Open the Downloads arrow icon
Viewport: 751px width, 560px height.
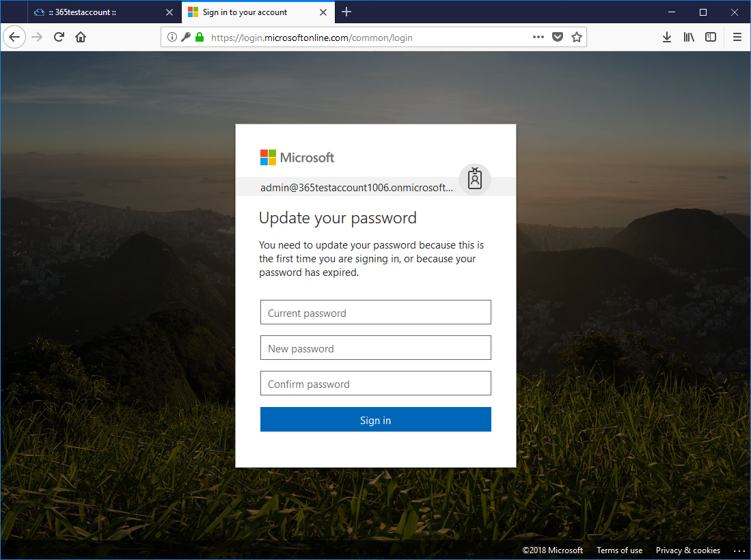pyautogui.click(x=667, y=38)
